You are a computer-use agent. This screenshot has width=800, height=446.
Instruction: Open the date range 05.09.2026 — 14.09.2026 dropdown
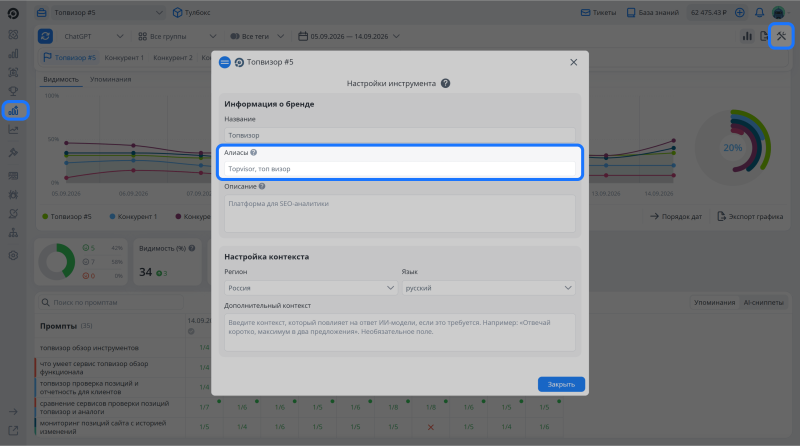coord(349,36)
